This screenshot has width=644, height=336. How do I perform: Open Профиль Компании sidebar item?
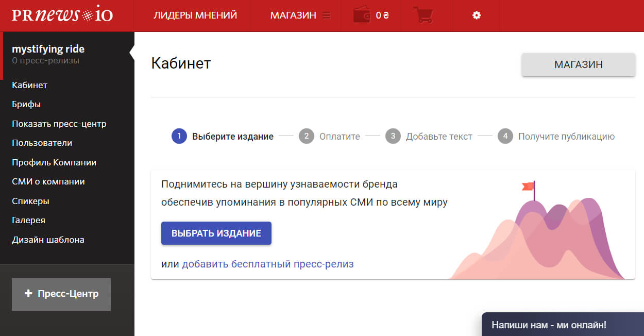click(x=54, y=162)
